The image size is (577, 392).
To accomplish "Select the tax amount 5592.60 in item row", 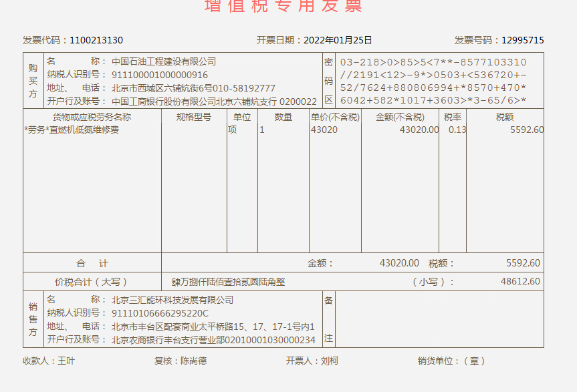I will click(x=526, y=130).
